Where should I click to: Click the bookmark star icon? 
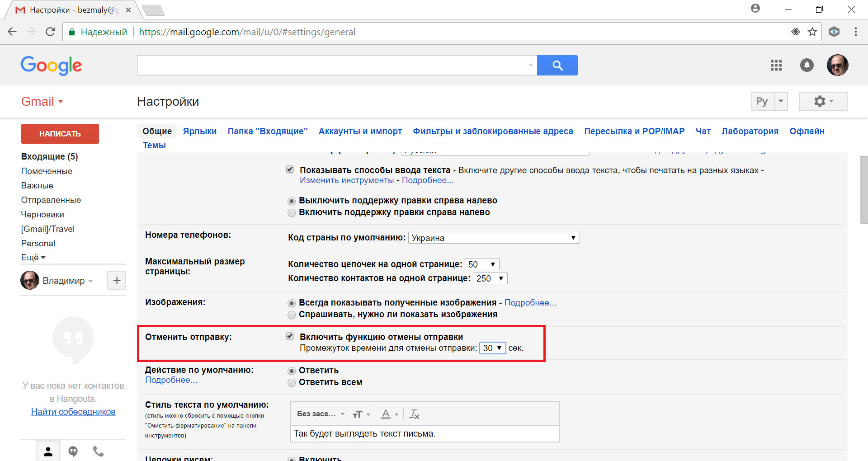coord(812,32)
